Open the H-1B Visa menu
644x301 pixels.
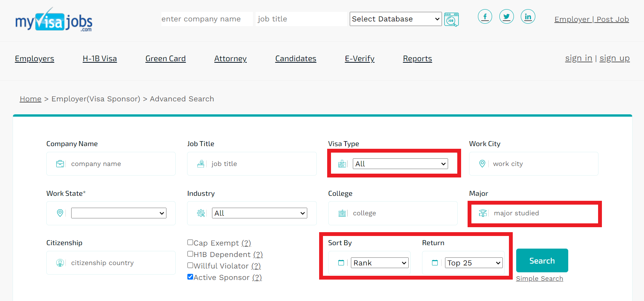tap(99, 59)
